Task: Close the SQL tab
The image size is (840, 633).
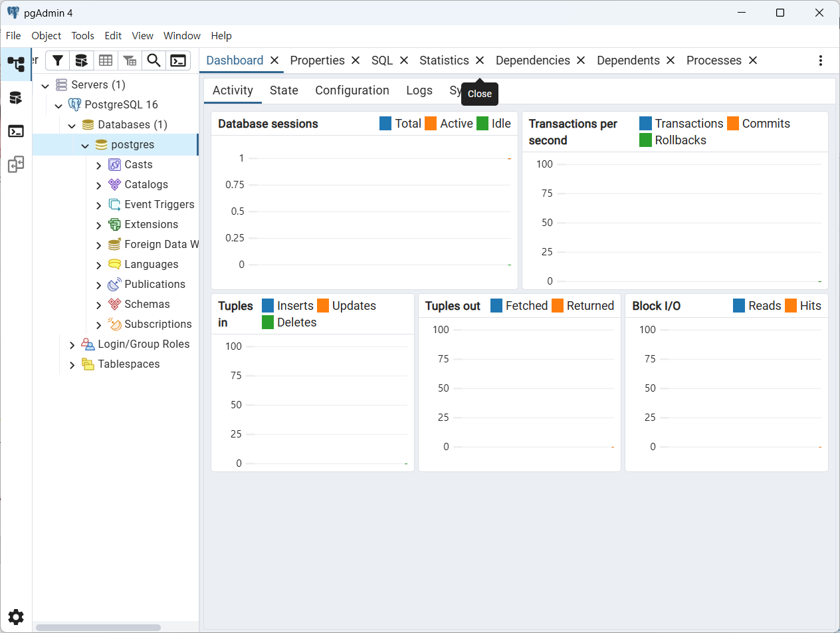Action: coord(403,61)
